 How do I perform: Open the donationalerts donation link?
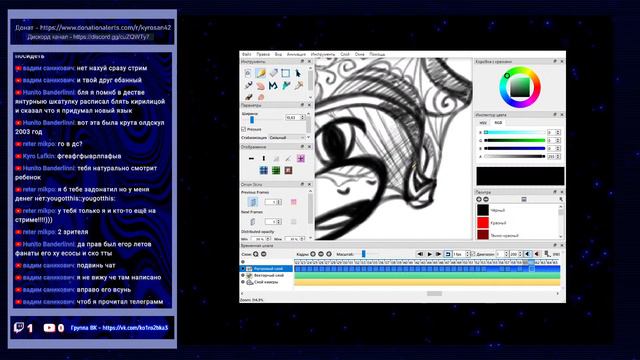click(x=105, y=28)
